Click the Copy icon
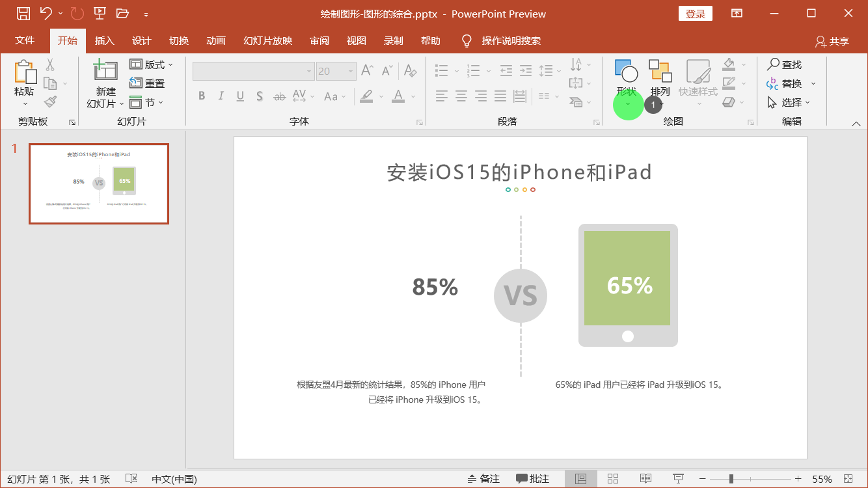 (x=50, y=83)
